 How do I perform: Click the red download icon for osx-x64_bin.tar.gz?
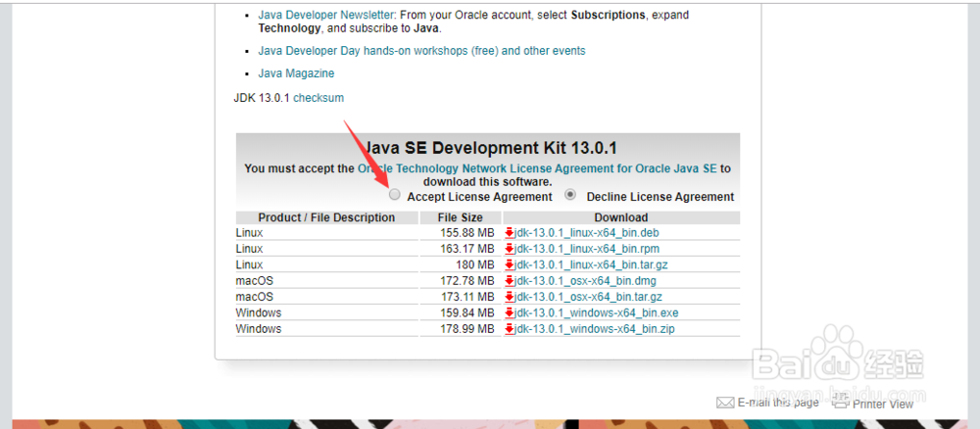click(510, 297)
